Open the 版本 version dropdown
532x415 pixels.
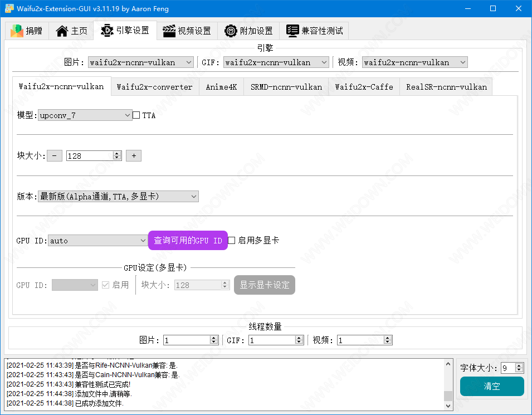[x=118, y=197]
